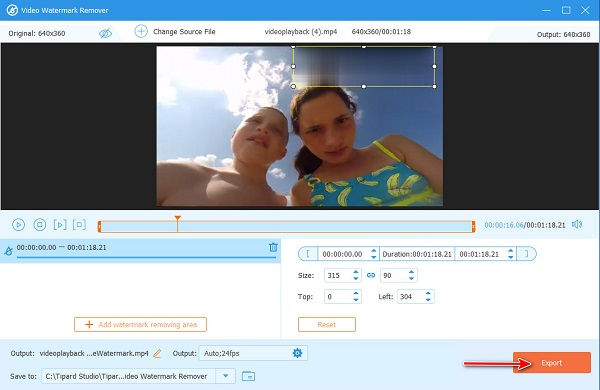
Task: Expand the Save to path dropdown
Action: coord(226,376)
